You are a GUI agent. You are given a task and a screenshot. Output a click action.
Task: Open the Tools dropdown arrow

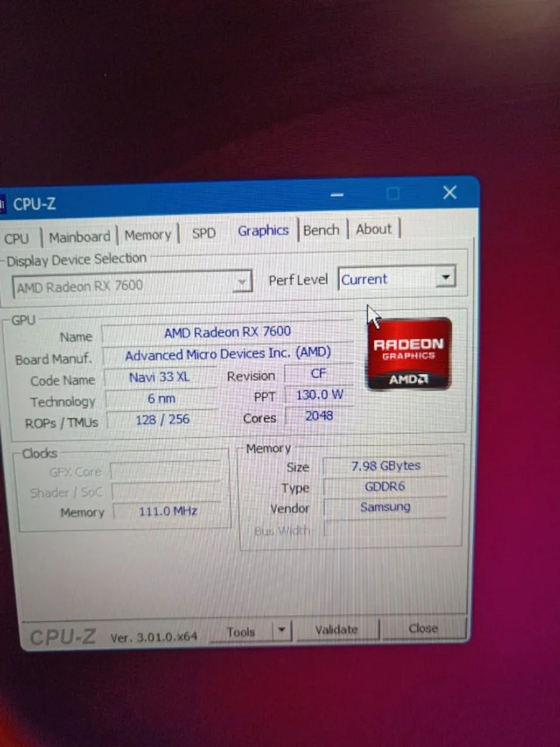coord(282,630)
